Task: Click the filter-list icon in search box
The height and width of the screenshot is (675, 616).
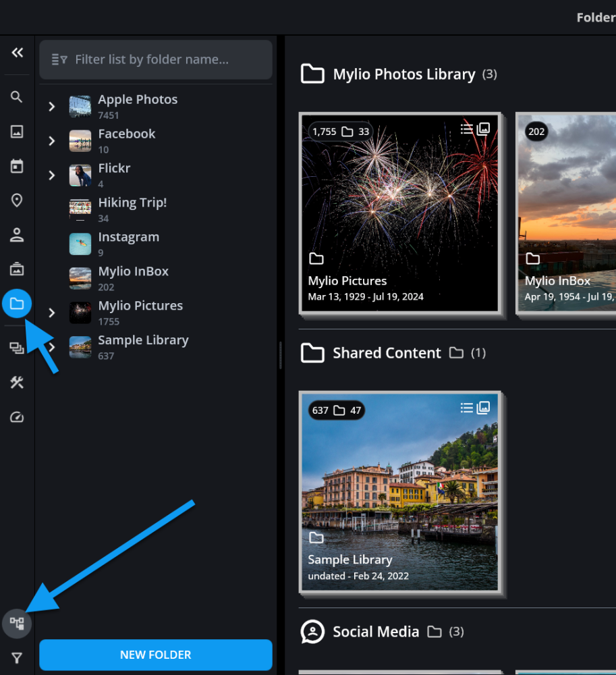Action: (x=59, y=59)
